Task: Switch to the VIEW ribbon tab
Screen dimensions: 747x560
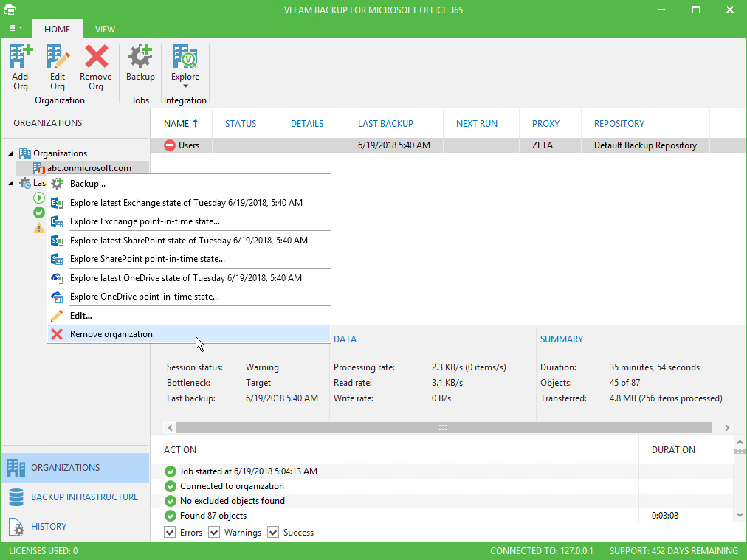Action: [105, 29]
